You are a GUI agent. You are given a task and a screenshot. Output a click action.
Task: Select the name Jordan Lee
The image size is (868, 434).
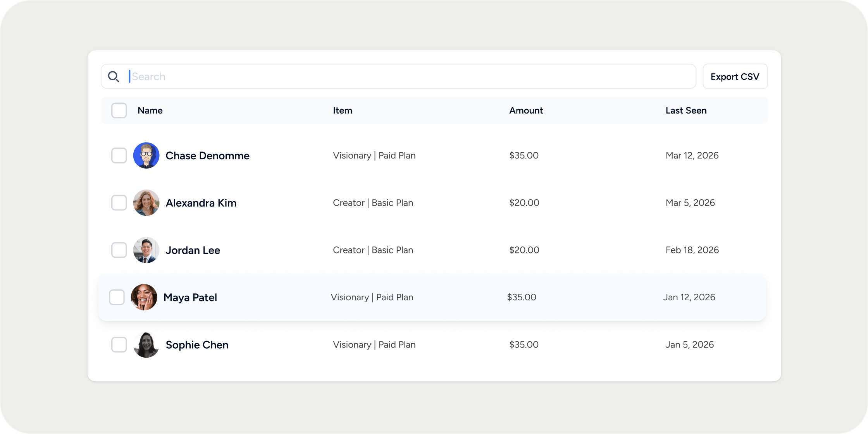coord(193,250)
